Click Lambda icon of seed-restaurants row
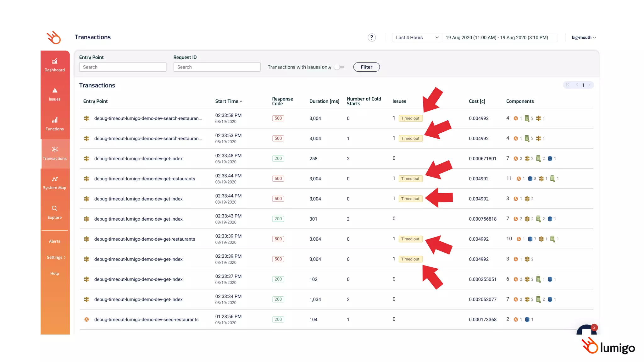 [86, 320]
